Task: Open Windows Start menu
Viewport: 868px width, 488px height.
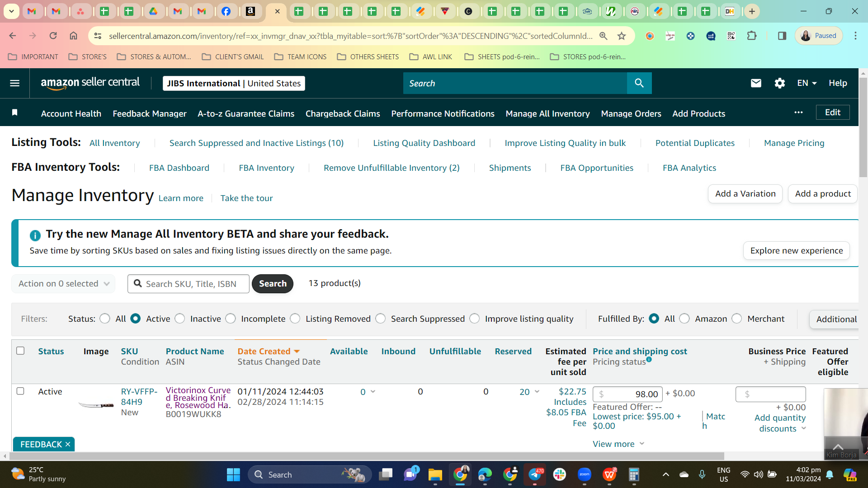Action: click(x=233, y=475)
